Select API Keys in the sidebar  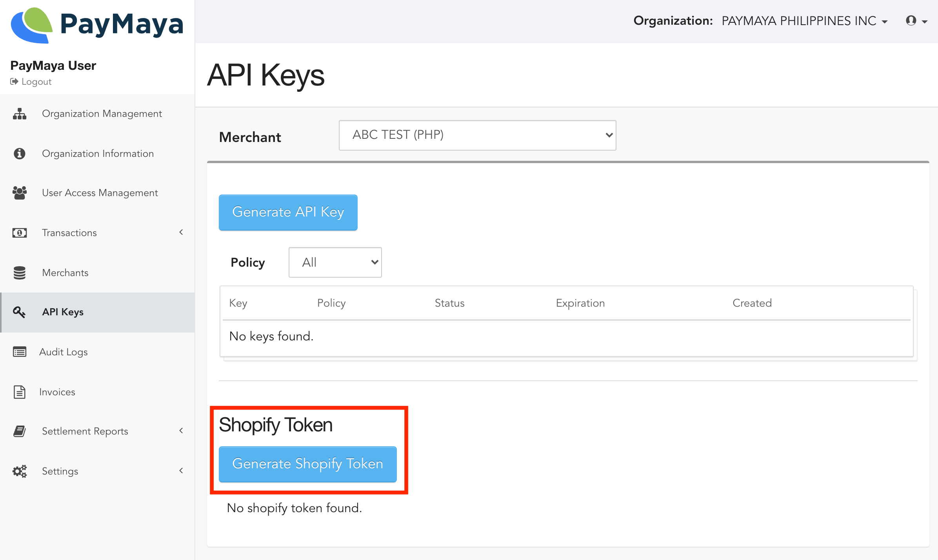coord(63,312)
